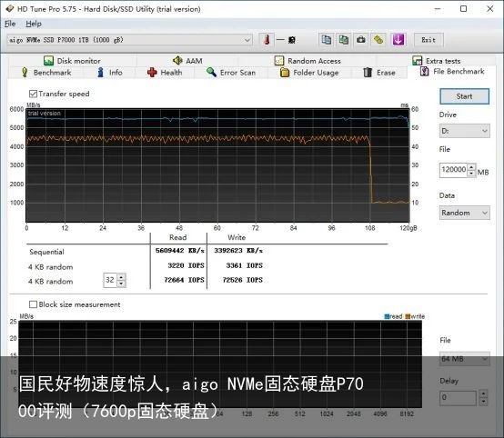This screenshot has height=438, width=504.
Task: Open the Health tab
Action: (x=165, y=73)
